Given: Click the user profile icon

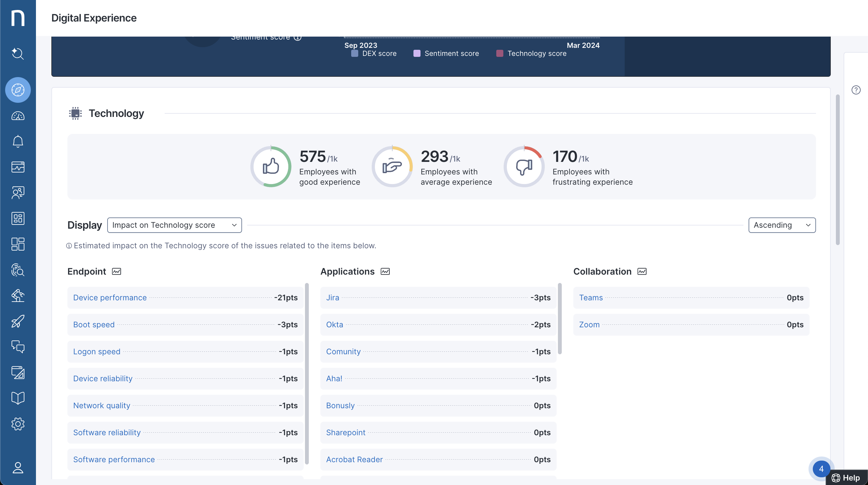Looking at the screenshot, I should point(18,467).
